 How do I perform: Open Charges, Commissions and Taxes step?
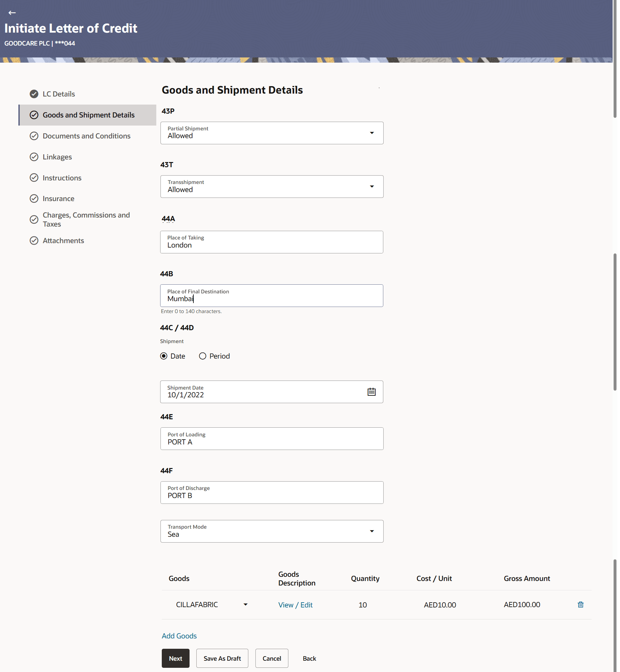pyautogui.click(x=86, y=219)
